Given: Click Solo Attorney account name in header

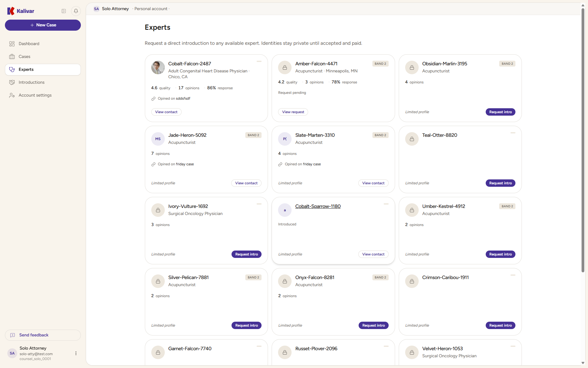Looking at the screenshot, I should (x=115, y=9).
